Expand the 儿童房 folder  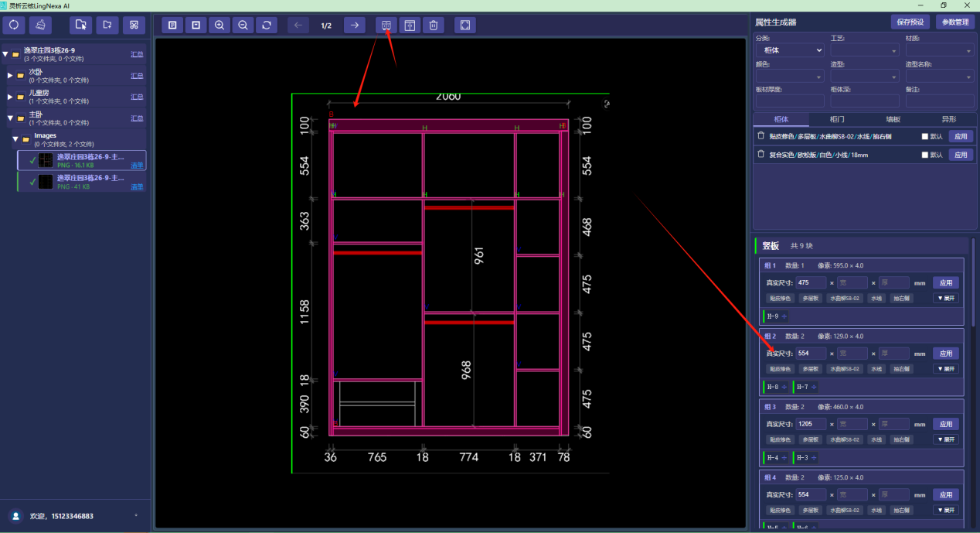tap(11, 97)
